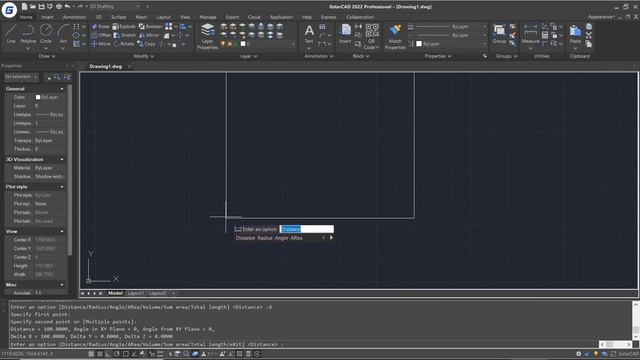Select the Circle tool
640x360 pixels.
pos(46,33)
